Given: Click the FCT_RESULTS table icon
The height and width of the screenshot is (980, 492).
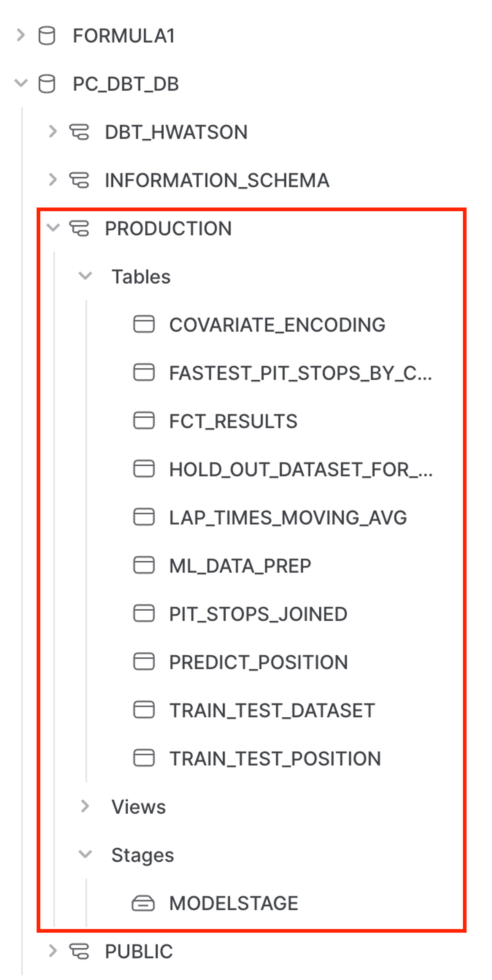Looking at the screenshot, I should pos(144,421).
